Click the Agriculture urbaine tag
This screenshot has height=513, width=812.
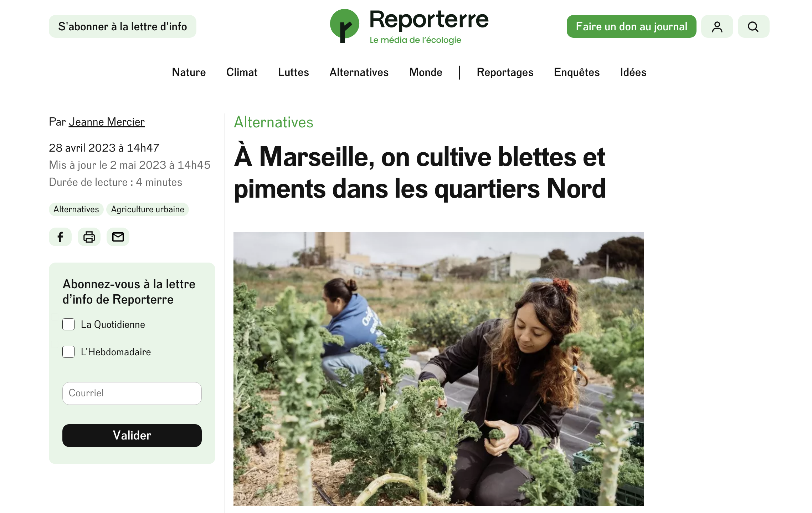[148, 209]
